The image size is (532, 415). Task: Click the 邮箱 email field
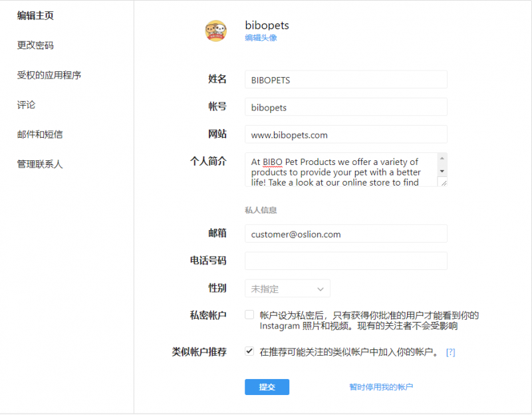pos(346,233)
